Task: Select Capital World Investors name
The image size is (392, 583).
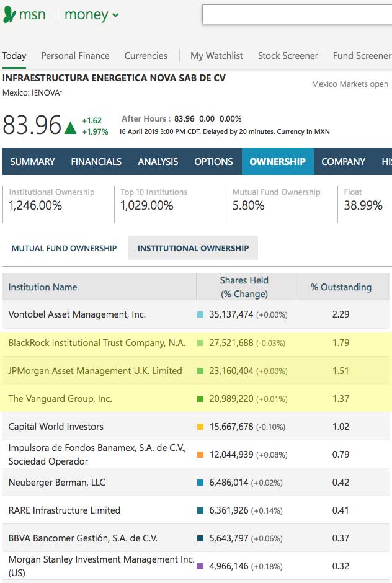Action: [x=56, y=427]
